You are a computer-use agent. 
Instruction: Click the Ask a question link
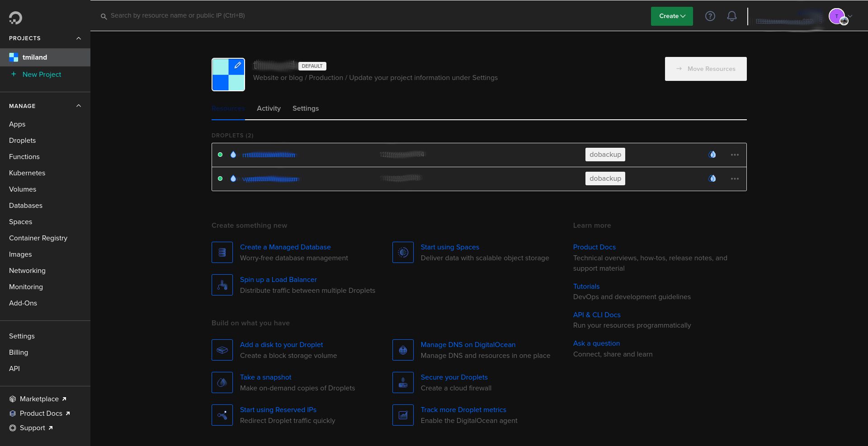597,343
